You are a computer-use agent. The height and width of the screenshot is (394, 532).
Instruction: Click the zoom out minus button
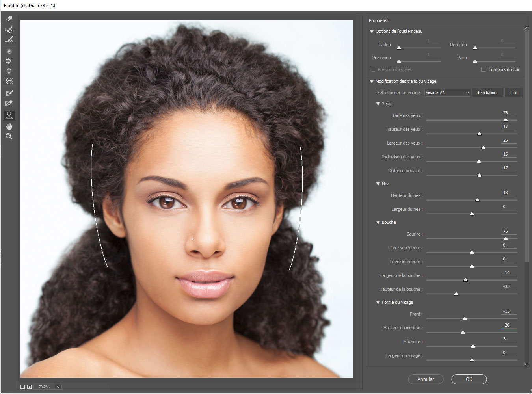(x=23, y=387)
